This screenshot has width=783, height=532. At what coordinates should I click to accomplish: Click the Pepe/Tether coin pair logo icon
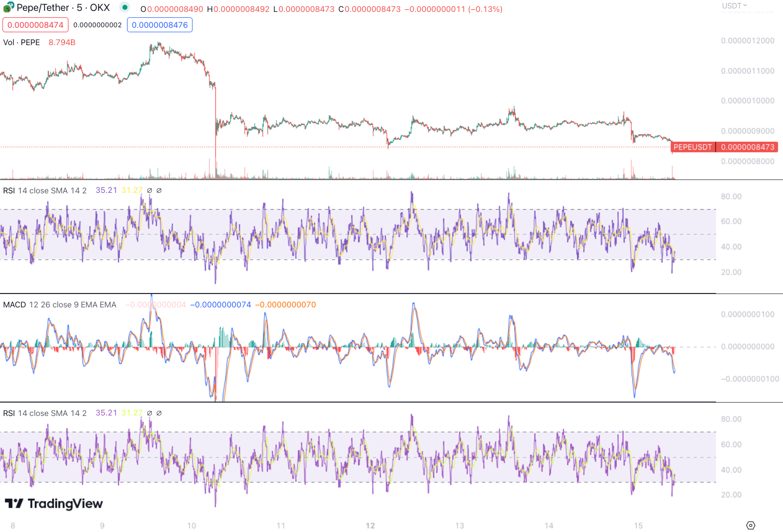tap(8, 7)
